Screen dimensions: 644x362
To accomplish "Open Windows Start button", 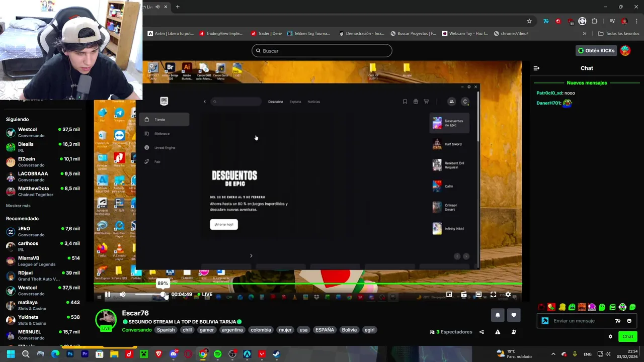I will point(11,354).
